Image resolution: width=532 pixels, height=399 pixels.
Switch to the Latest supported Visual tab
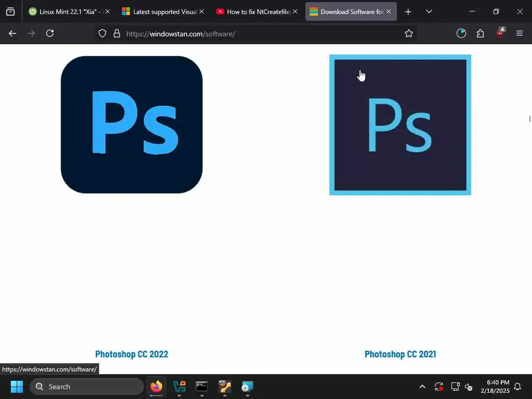click(x=164, y=11)
